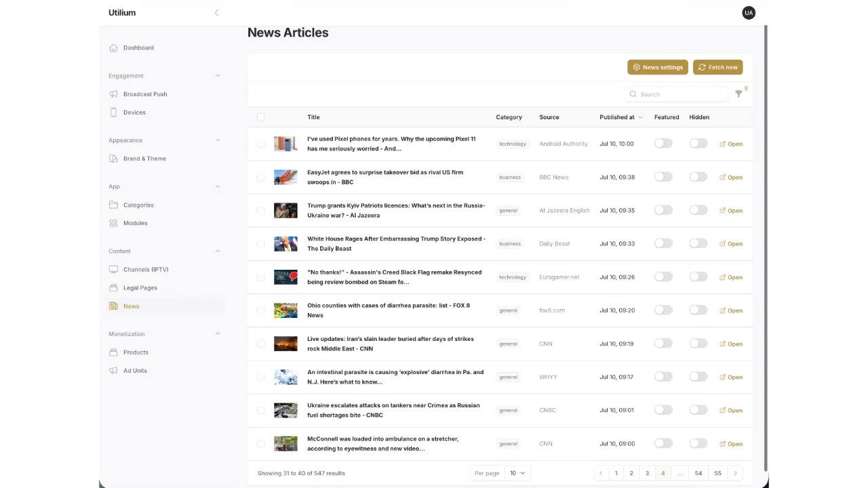Open the table filter funnel icon
Image resolution: width=868 pixels, height=488 pixels.
(x=739, y=94)
